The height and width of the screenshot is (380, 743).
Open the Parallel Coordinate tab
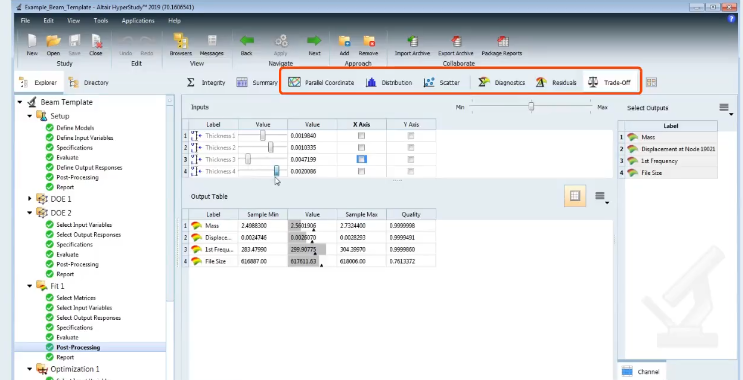click(321, 82)
